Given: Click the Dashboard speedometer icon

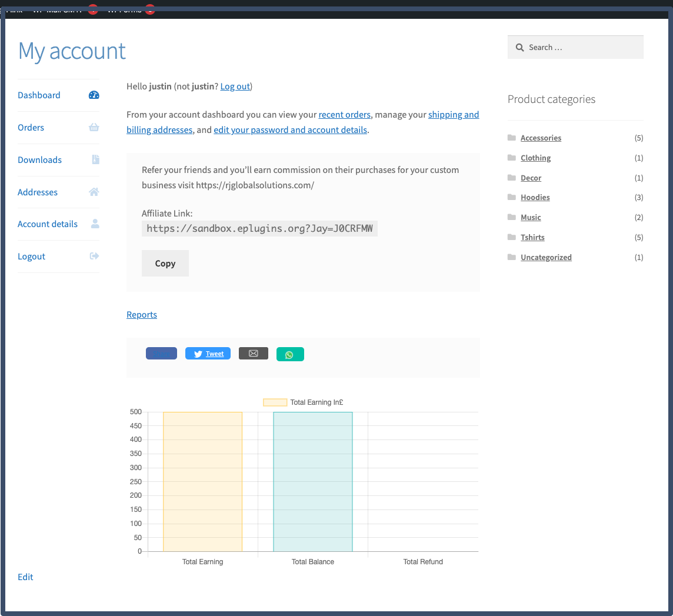Looking at the screenshot, I should [94, 95].
